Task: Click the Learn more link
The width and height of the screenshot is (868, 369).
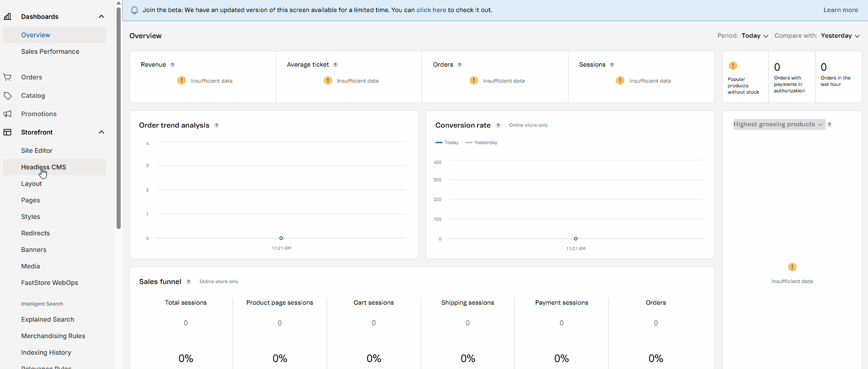Action: coord(841,10)
